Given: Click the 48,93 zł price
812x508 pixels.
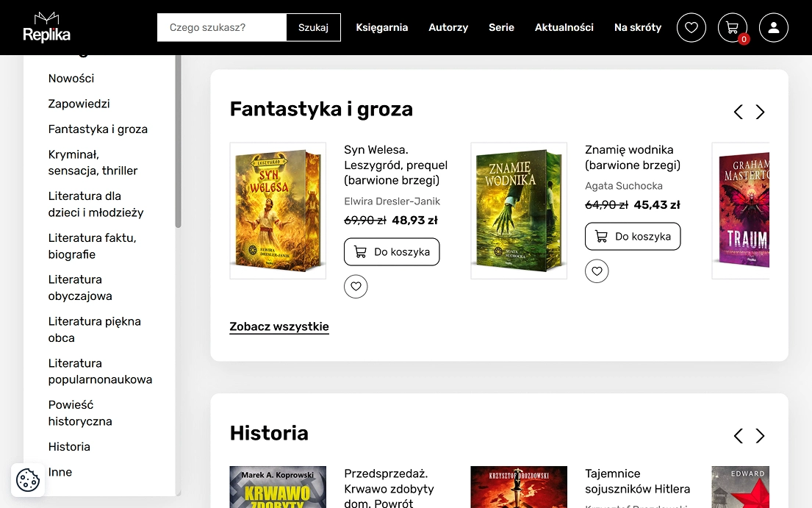Looking at the screenshot, I should [414, 221].
